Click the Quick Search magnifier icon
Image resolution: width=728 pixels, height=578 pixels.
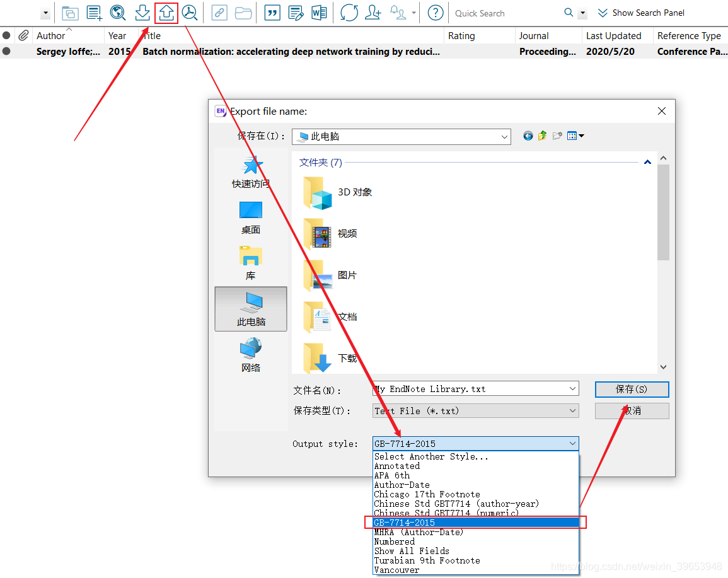(x=569, y=13)
